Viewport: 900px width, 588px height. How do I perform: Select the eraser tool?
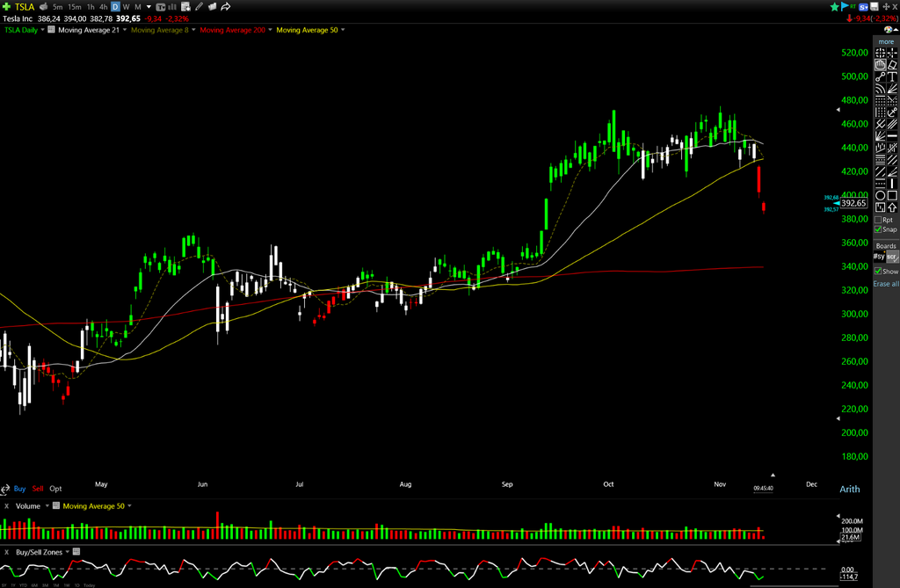[x=892, y=64]
